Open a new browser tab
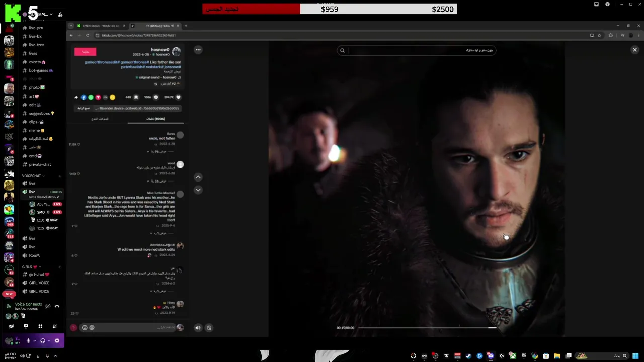Screen dimensions: 644x362 [186, 26]
